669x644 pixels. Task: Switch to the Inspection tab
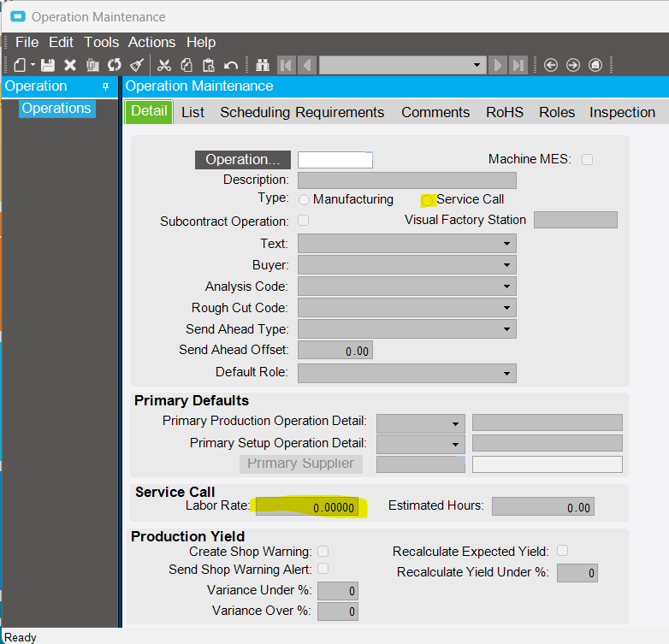click(x=622, y=112)
